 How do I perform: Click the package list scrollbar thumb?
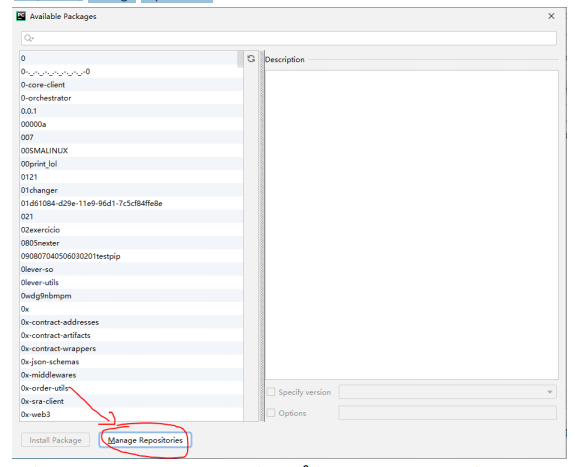click(x=240, y=59)
